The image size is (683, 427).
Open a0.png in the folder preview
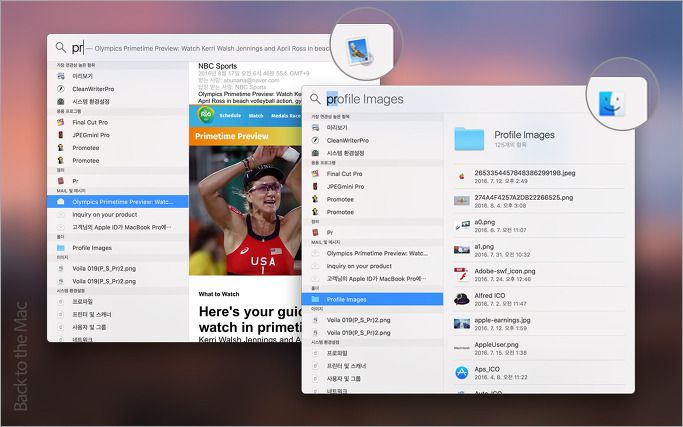(539, 225)
